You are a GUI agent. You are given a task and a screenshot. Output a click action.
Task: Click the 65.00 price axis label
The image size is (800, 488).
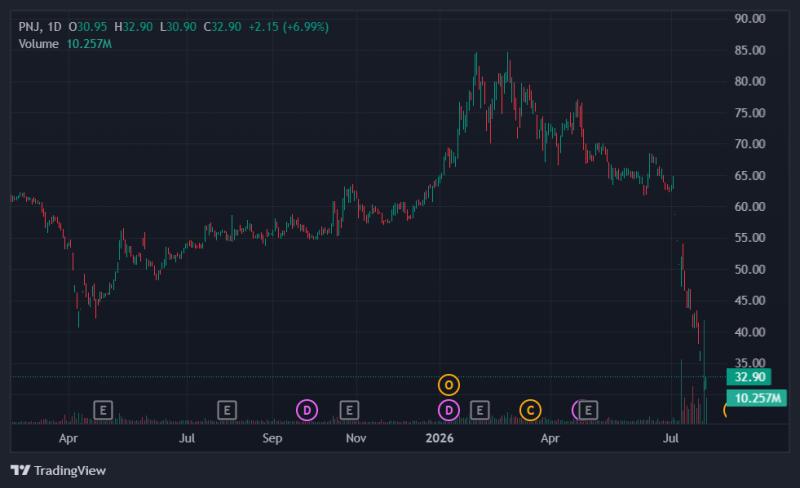coord(750,176)
